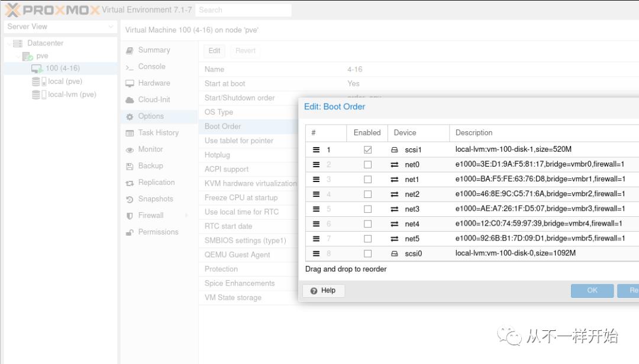The height and width of the screenshot is (364, 639).
Task: Switch to the Snapshots tab
Action: pos(156,199)
